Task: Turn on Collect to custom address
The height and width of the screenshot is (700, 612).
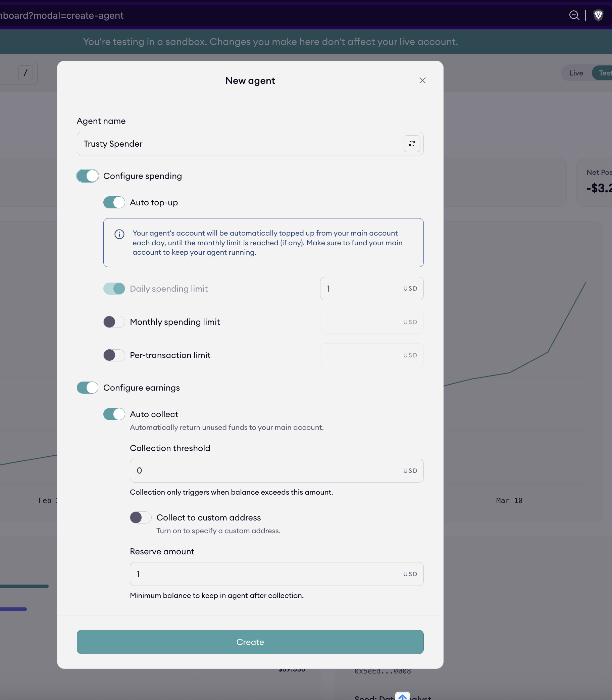Action: coord(140,517)
